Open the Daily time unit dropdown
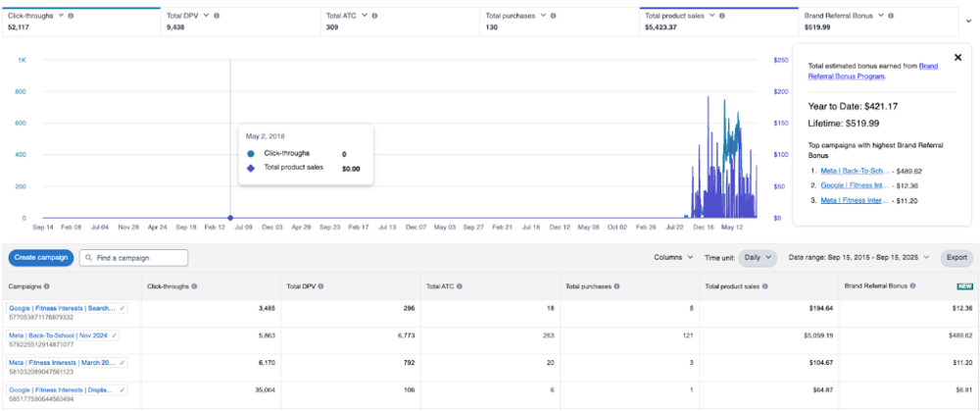 pos(758,258)
